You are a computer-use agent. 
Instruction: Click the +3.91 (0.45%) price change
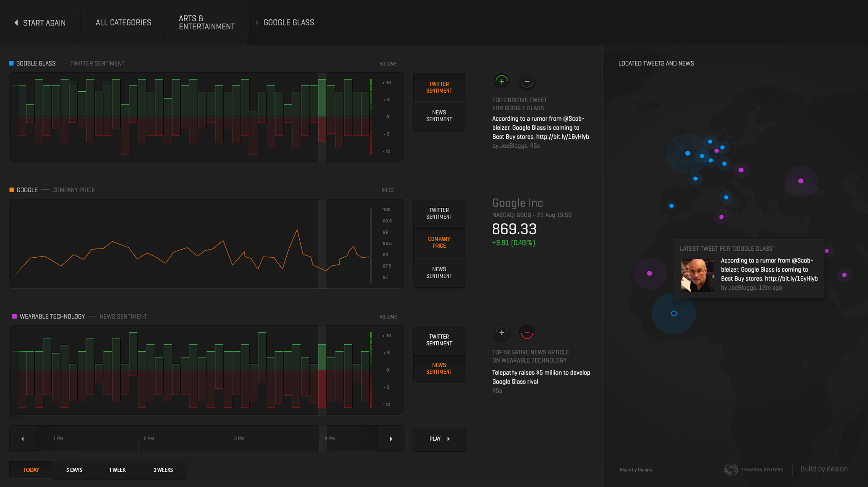click(514, 243)
